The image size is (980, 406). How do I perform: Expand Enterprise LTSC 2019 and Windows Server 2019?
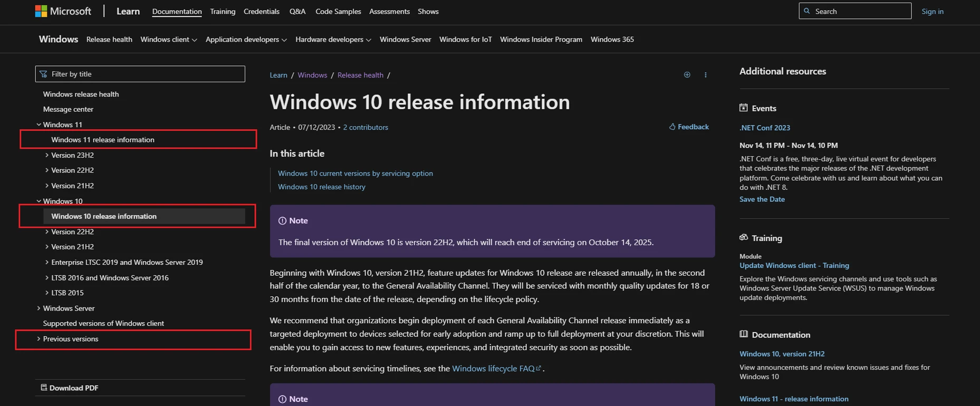click(47, 262)
